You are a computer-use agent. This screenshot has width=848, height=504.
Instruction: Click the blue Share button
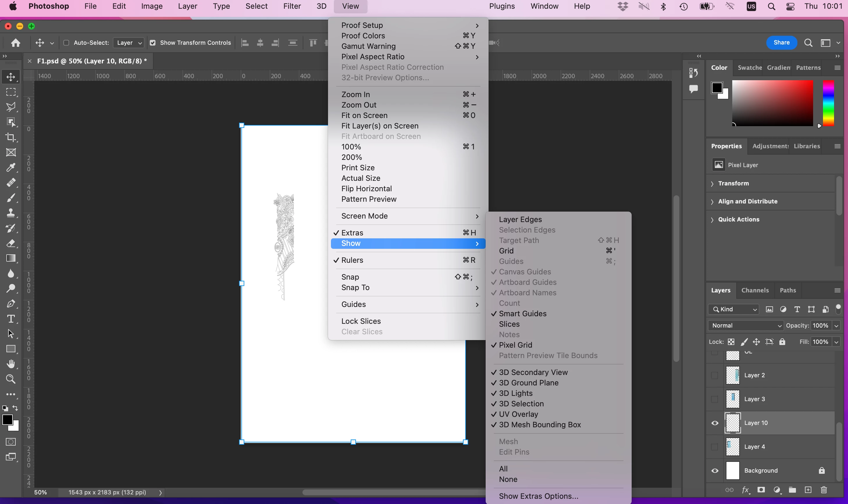pos(781,42)
